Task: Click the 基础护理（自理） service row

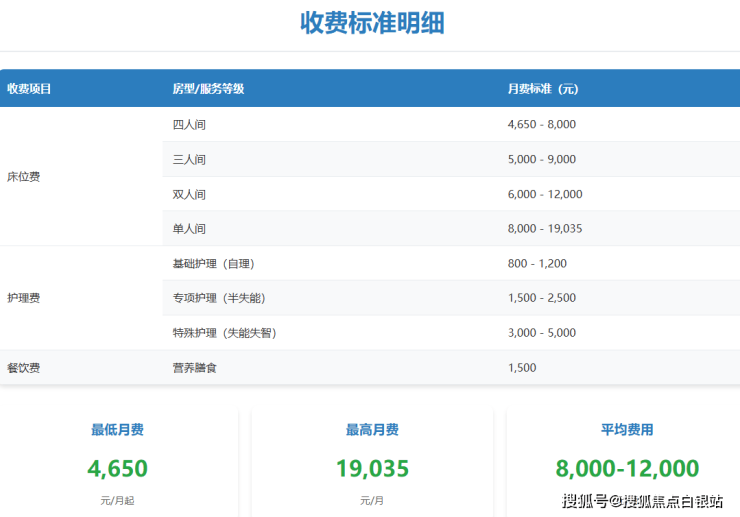Action: [213, 264]
